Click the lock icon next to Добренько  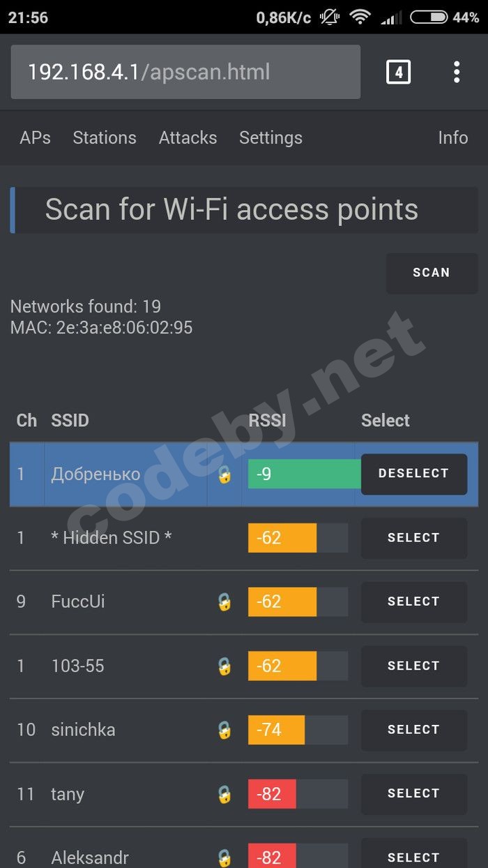click(x=224, y=474)
